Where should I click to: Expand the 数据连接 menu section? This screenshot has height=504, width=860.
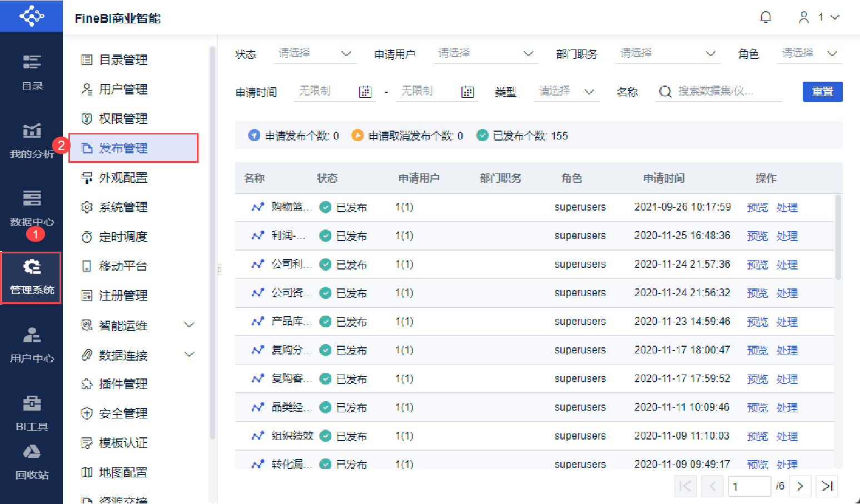(189, 355)
